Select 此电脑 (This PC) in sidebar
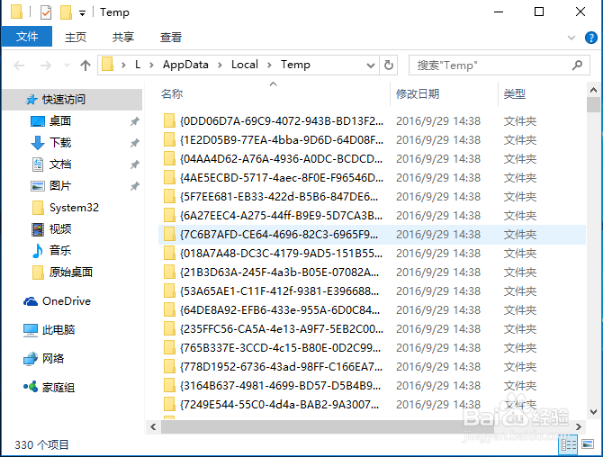603x457 pixels. 58,329
